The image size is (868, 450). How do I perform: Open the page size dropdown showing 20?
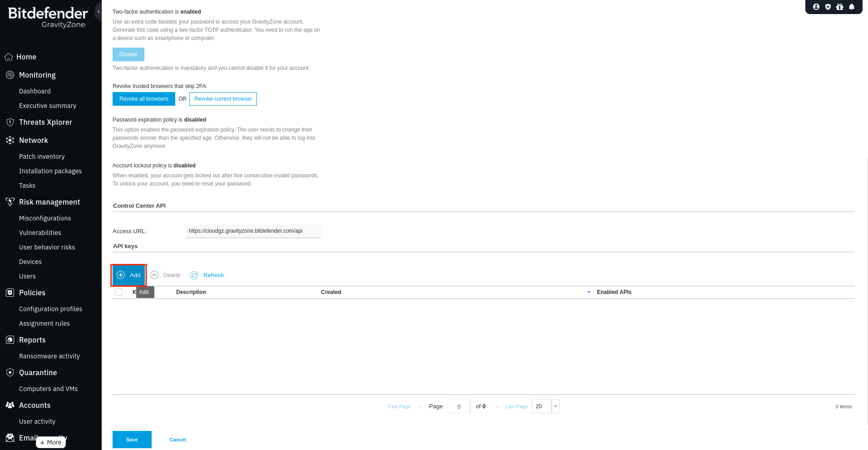pyautogui.click(x=555, y=406)
